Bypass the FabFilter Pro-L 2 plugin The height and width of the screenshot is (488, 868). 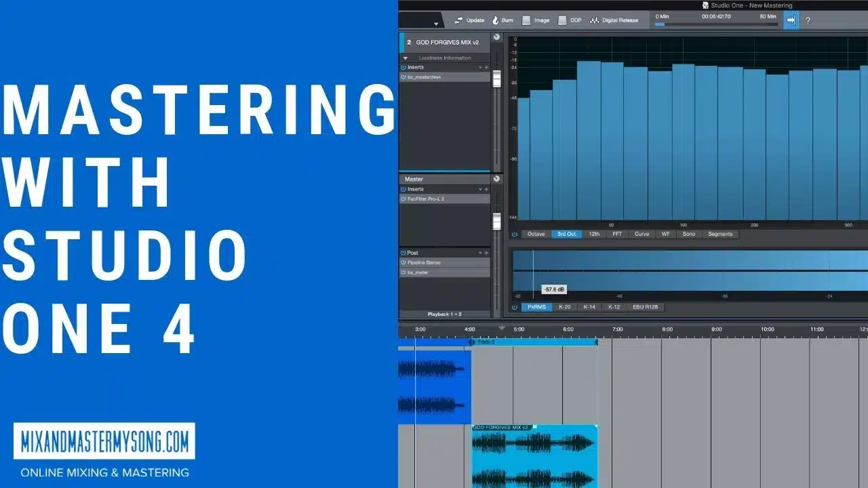click(403, 199)
